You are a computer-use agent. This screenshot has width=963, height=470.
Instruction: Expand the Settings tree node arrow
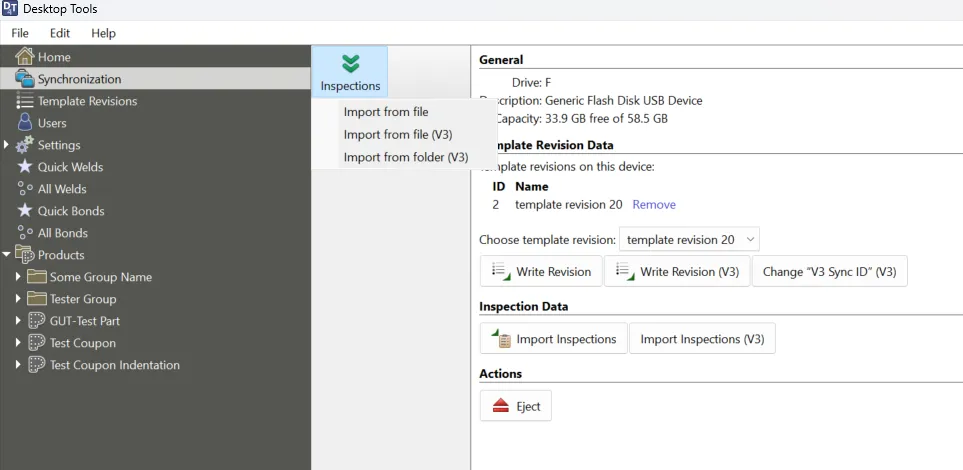point(7,144)
